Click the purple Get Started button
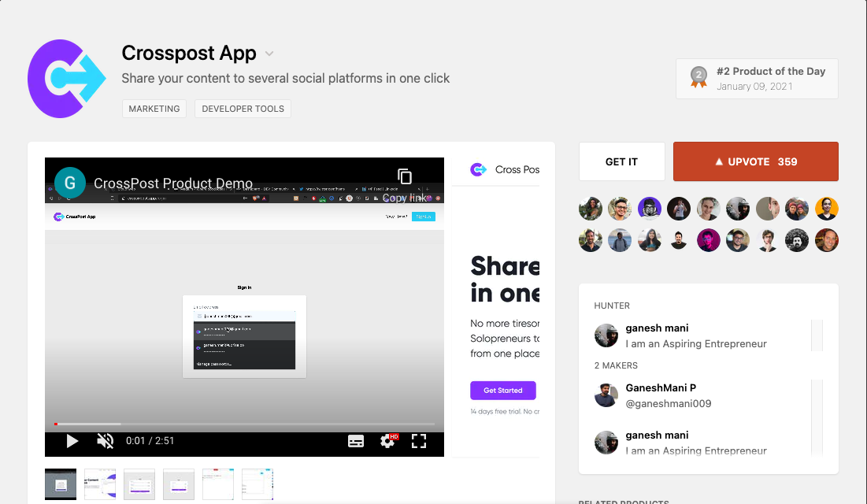 click(502, 391)
